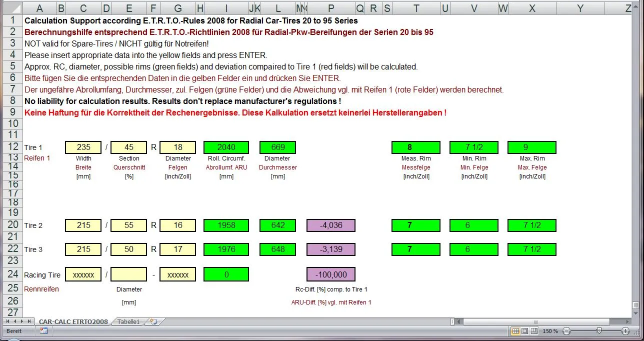The width and height of the screenshot is (644, 341).
Task: Go to last sheet using navigation arrow
Action: [29, 321]
